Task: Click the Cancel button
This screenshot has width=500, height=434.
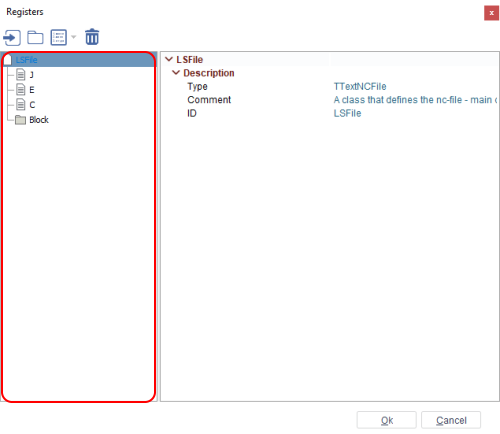Action: [x=451, y=420]
